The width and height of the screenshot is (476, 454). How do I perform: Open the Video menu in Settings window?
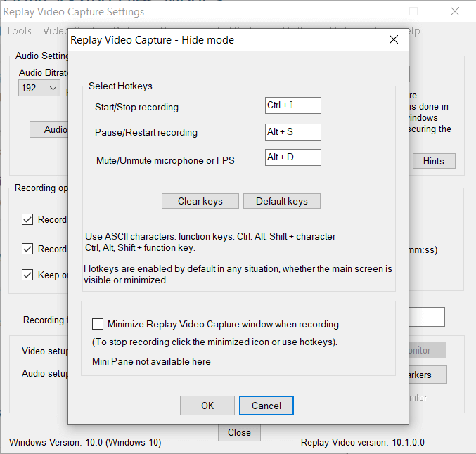tap(56, 31)
